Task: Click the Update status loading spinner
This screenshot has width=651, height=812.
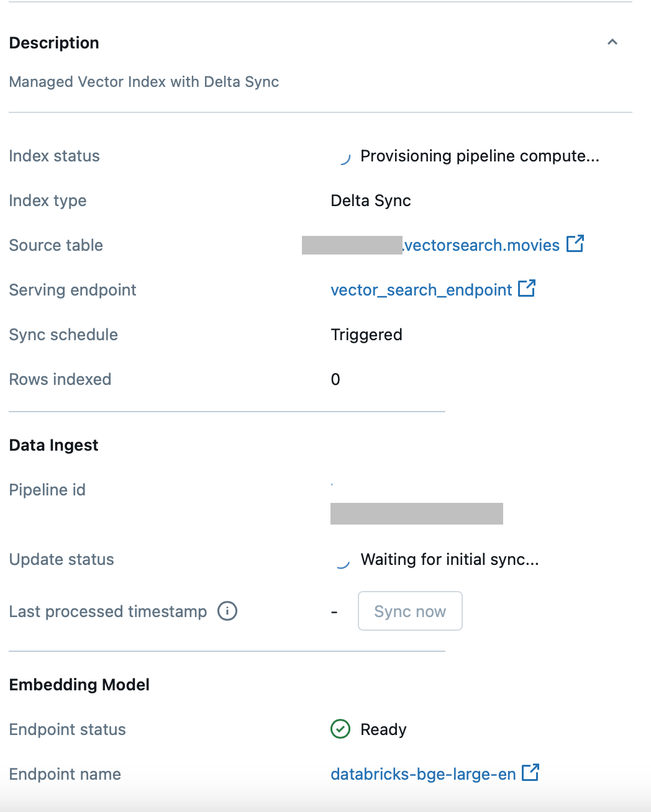Action: coord(342,561)
